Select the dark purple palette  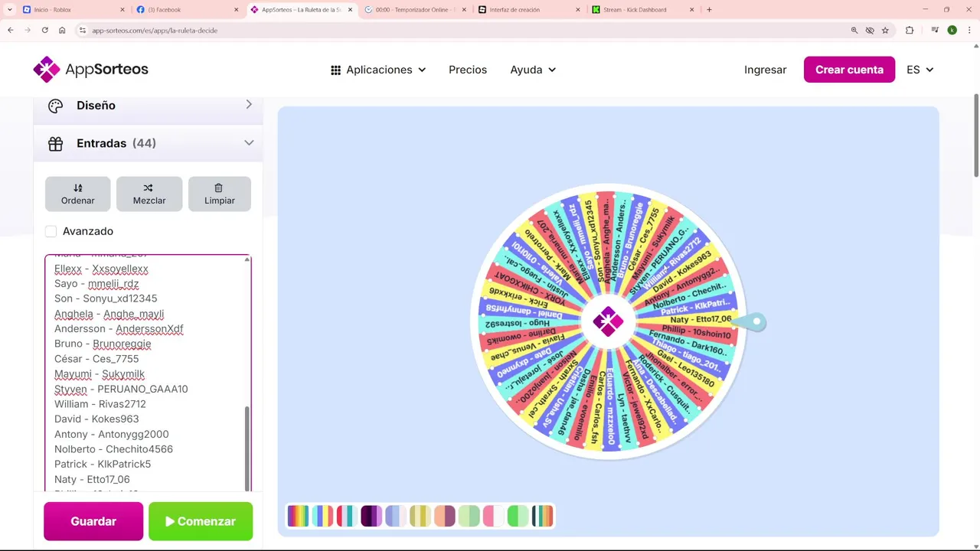tap(371, 516)
